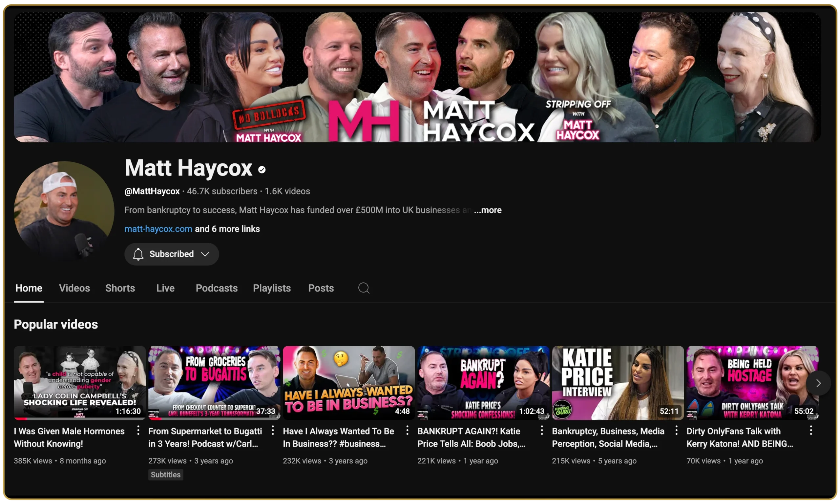Select the Posts tab
Image resolution: width=840 pixels, height=504 pixels.
click(x=321, y=288)
